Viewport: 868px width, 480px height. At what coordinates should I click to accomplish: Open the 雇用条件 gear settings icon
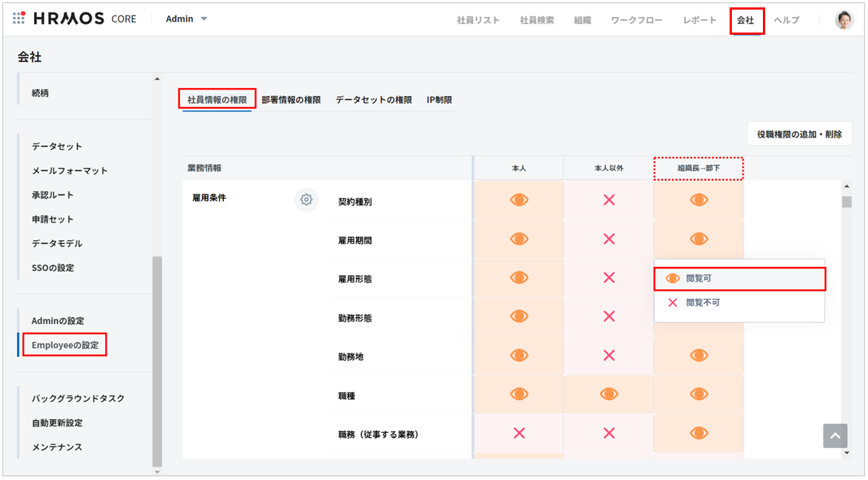pos(306,200)
